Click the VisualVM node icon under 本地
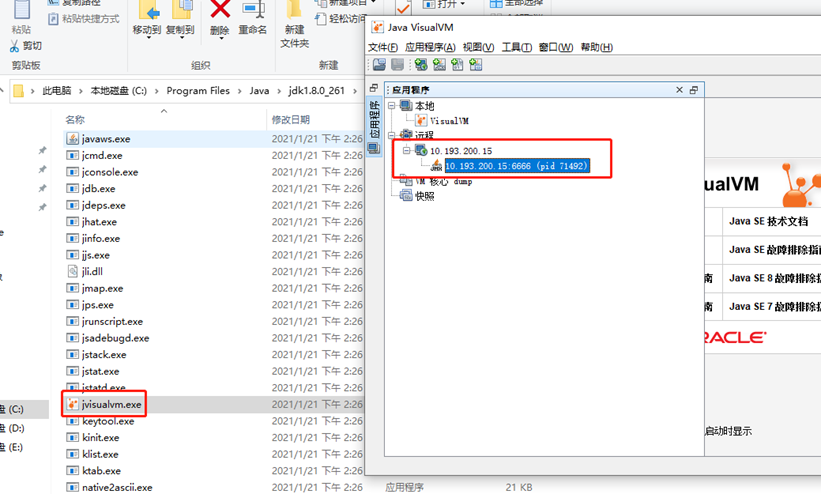Image resolution: width=821 pixels, height=494 pixels. coord(421,120)
